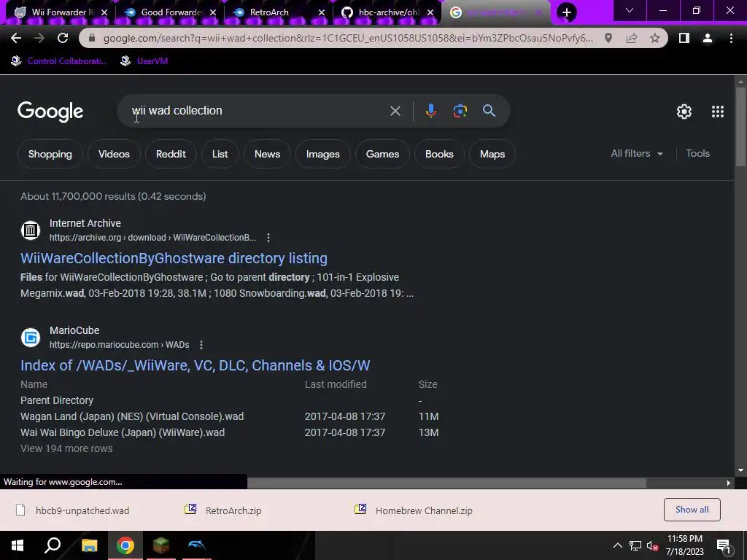Open Windows notification center
This screenshot has height=560, width=747.
(724, 545)
